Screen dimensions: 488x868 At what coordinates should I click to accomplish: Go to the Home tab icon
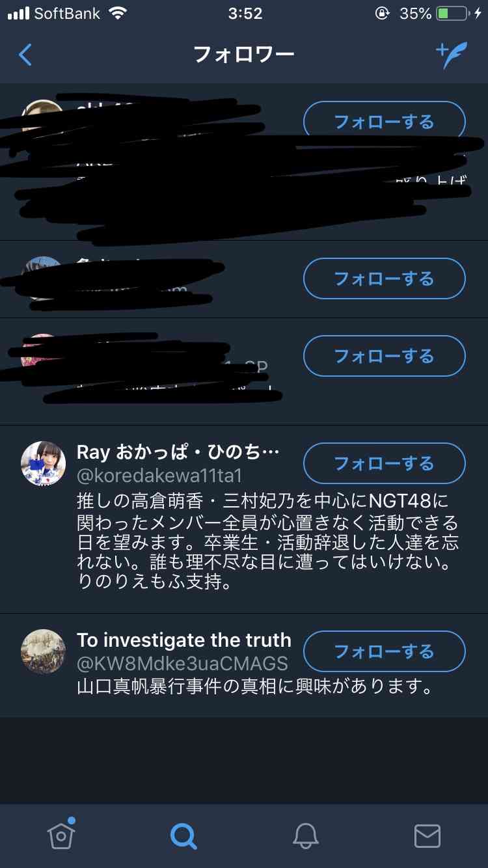[61, 834]
